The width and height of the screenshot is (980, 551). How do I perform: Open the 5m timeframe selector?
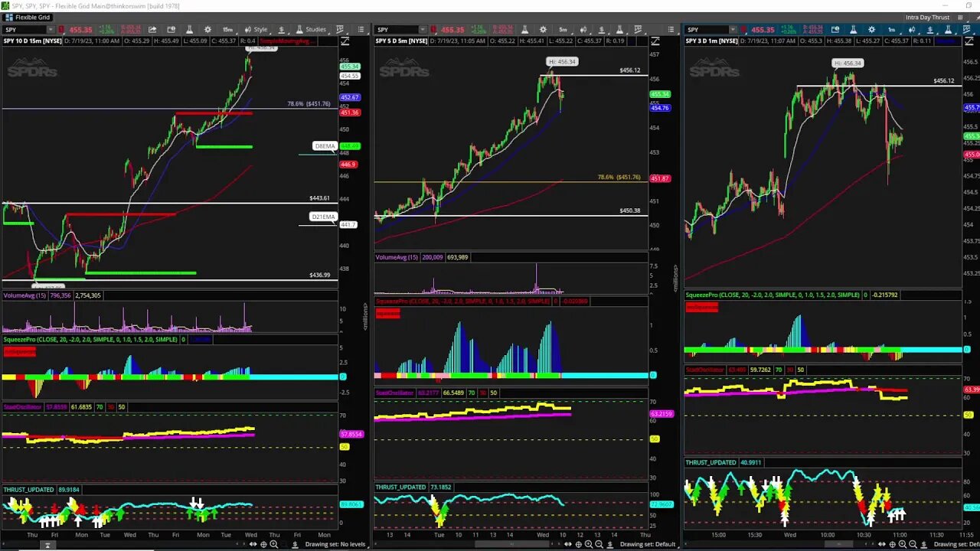click(x=563, y=29)
